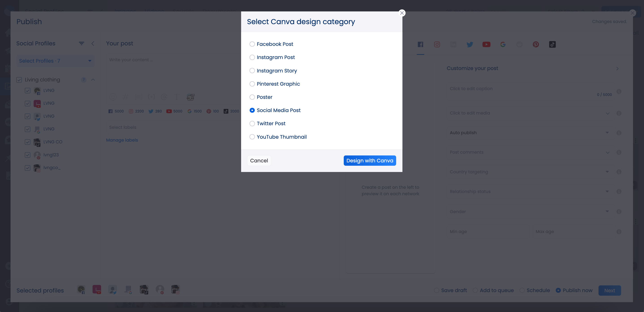Collapse the Living clothing group
The image size is (644, 312).
point(93,80)
